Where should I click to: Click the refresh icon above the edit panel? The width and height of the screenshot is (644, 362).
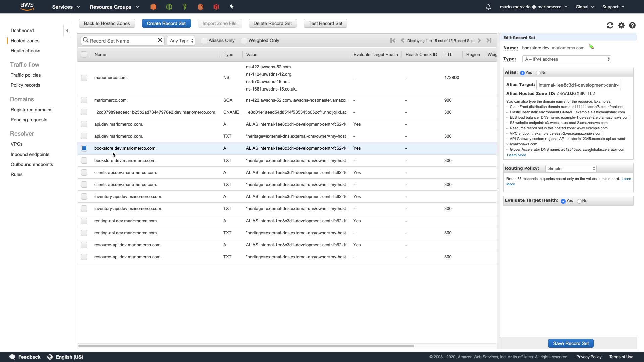[610, 25]
